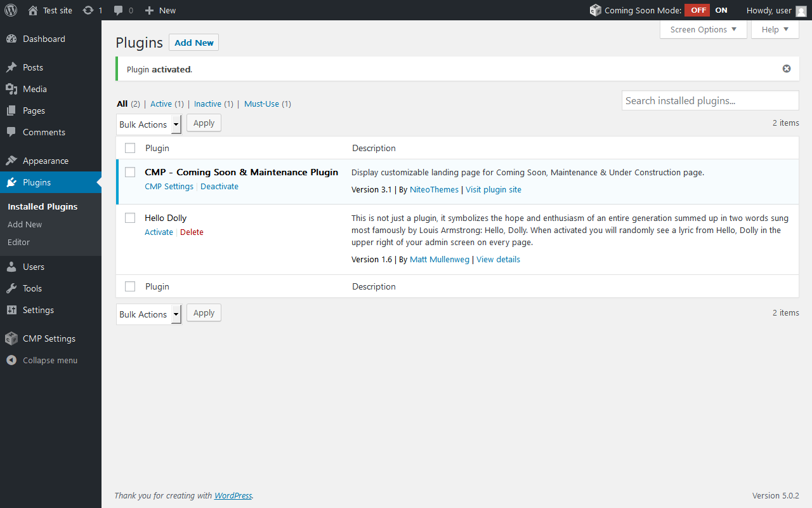Open the plugin Editor submenu item
The width and height of the screenshot is (812, 508).
pyautogui.click(x=18, y=242)
